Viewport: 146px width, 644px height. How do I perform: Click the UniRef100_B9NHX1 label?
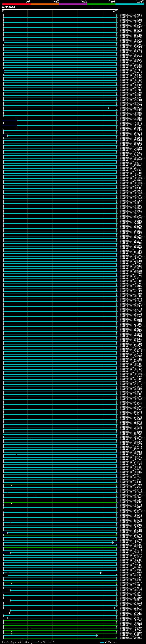(131, 108)
